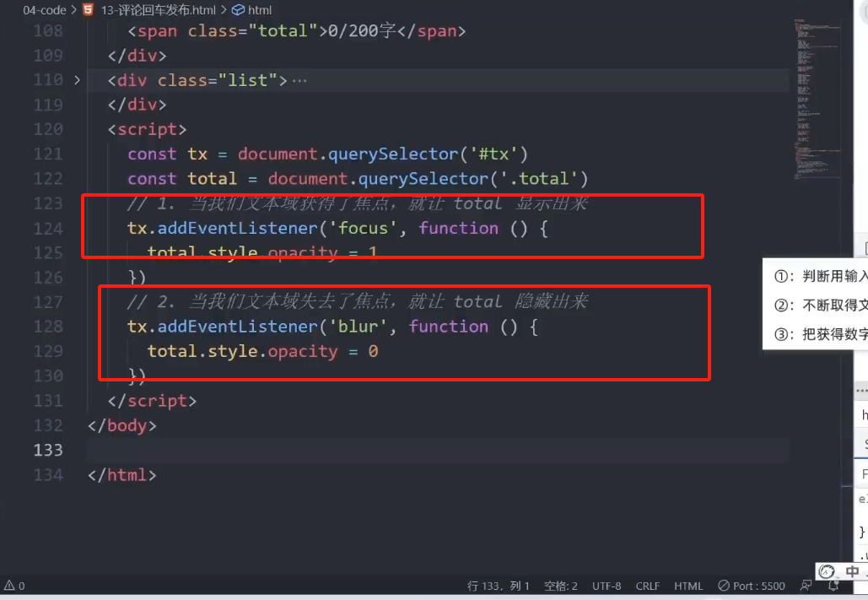Screen dimensions: 868x600
Task: Click the input method logo icon
Action: [827, 571]
